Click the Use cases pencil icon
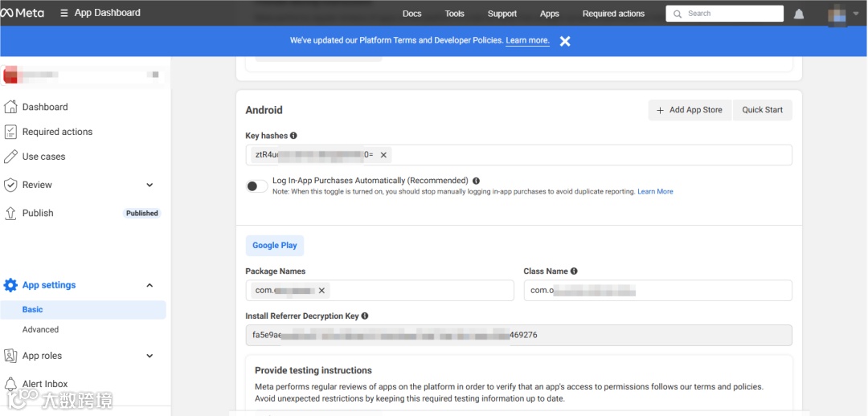The height and width of the screenshot is (416, 868). 10,157
